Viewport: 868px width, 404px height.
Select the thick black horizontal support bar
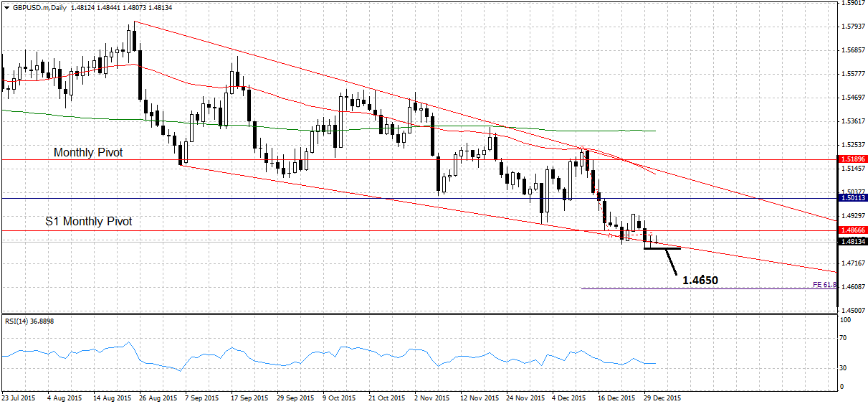coord(662,249)
